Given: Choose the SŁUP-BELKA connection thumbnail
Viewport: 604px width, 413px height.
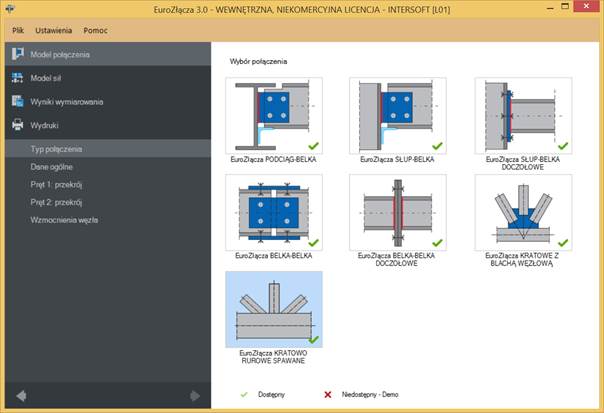Looking at the screenshot, I should coord(398,116).
